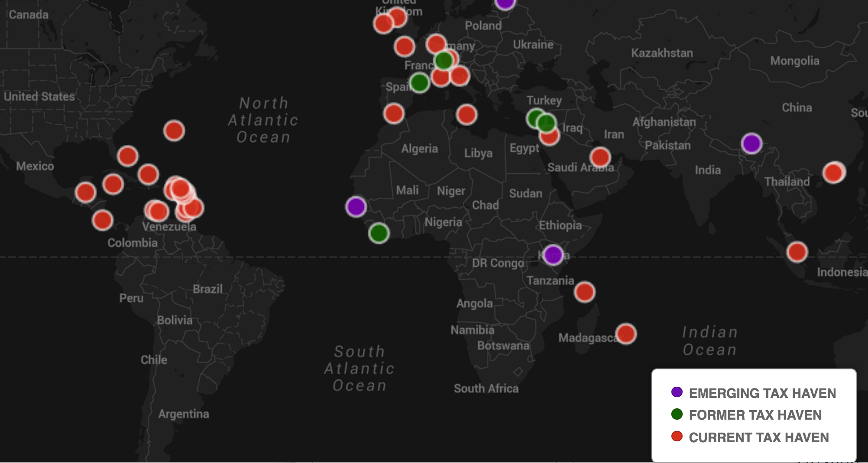The height and width of the screenshot is (463, 868).
Task: Select the red marker near Madagascar
Action: pos(627,333)
